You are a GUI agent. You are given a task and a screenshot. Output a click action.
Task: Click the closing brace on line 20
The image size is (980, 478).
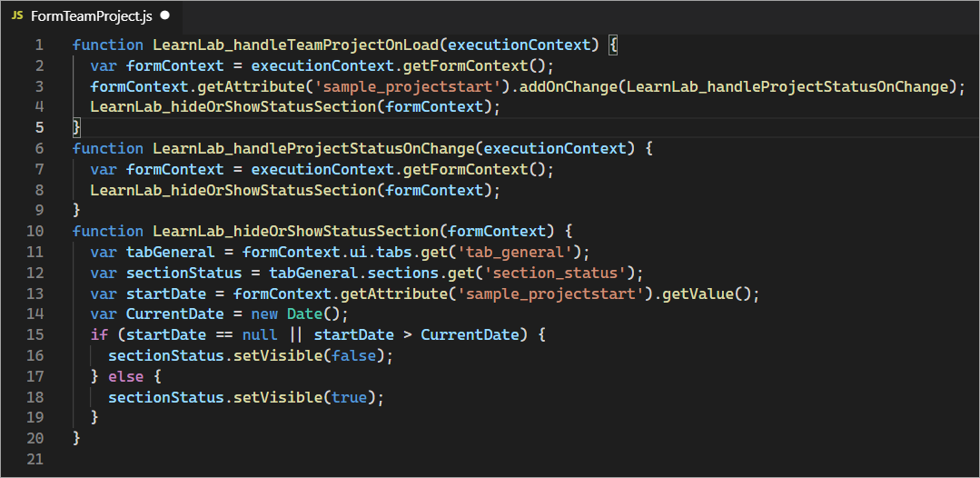point(76,438)
